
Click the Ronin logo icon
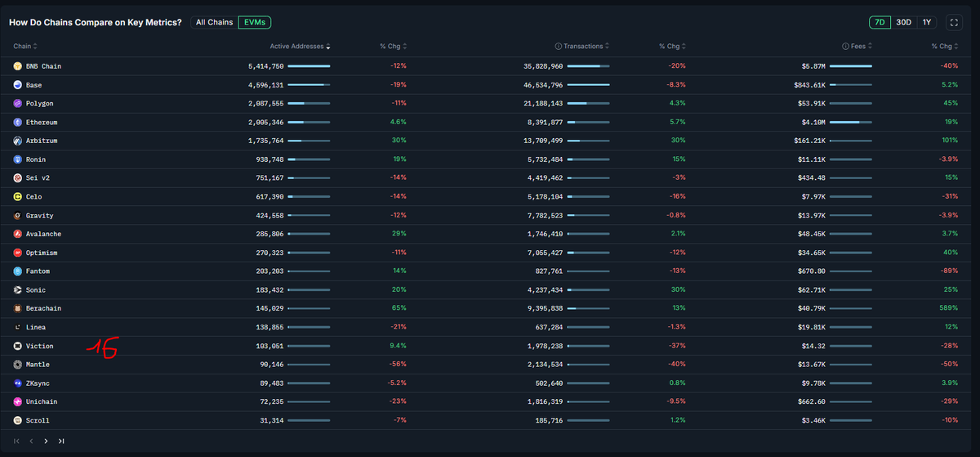click(17, 159)
